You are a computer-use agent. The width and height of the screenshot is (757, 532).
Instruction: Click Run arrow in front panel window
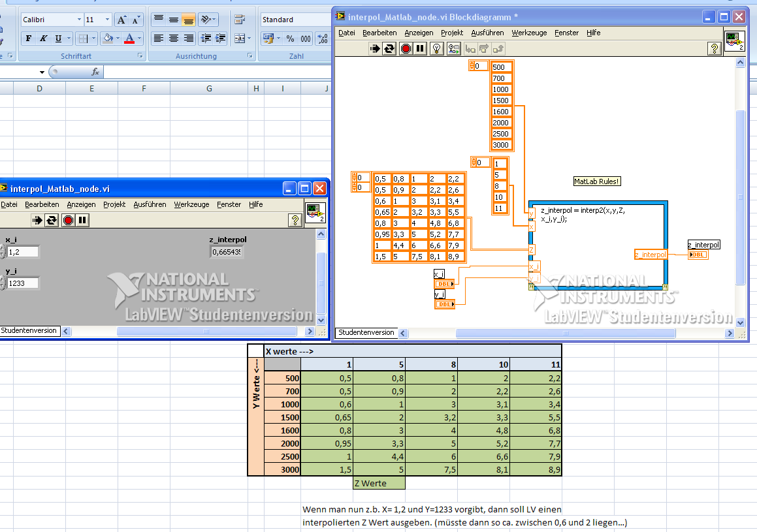pyautogui.click(x=37, y=220)
